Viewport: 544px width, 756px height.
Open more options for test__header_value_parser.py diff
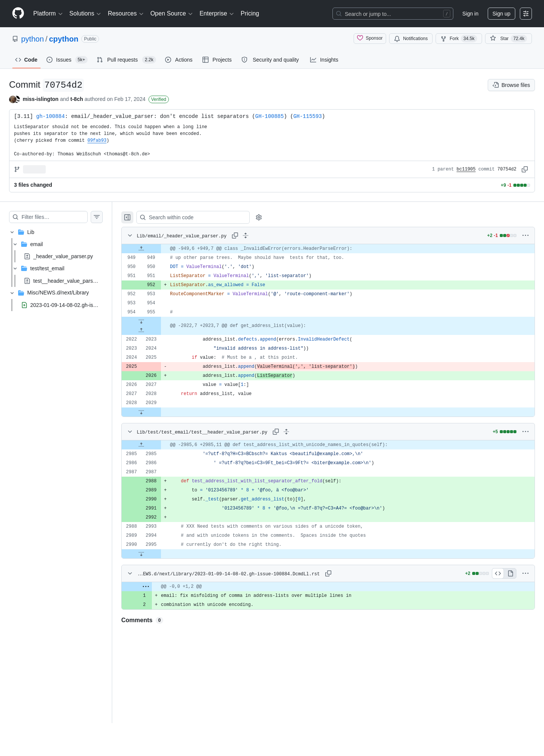pos(525,432)
